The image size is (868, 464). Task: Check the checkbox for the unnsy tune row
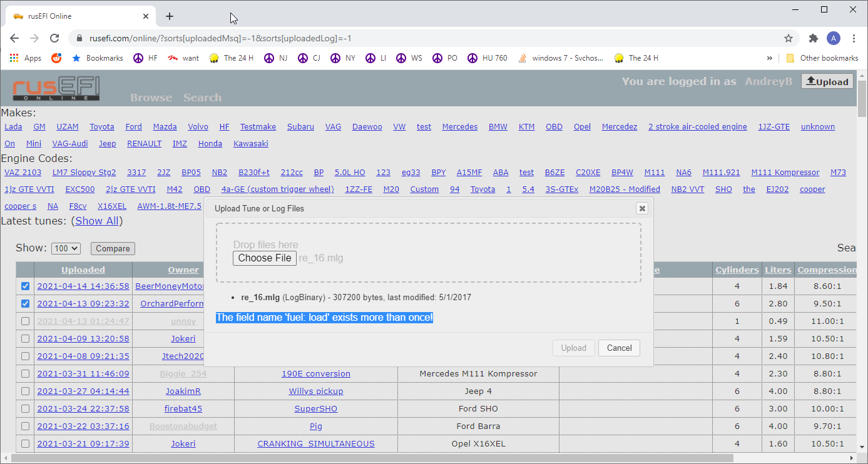pyautogui.click(x=25, y=321)
